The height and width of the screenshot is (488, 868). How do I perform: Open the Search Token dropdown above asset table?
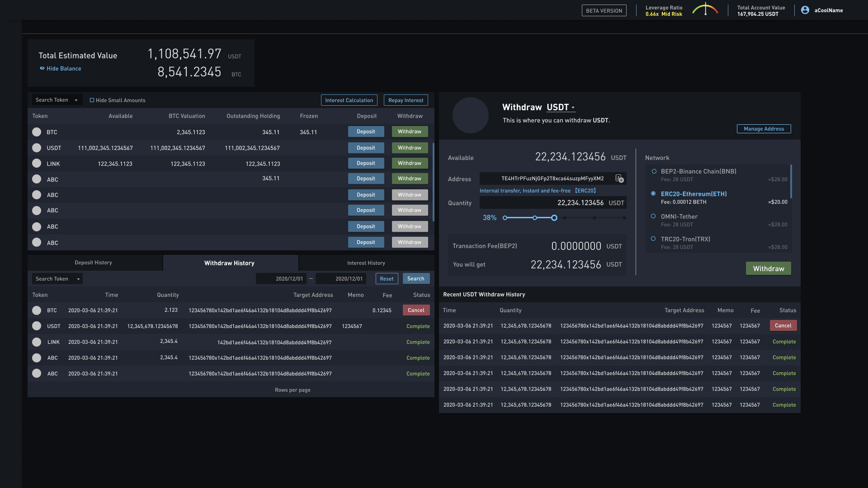click(57, 100)
